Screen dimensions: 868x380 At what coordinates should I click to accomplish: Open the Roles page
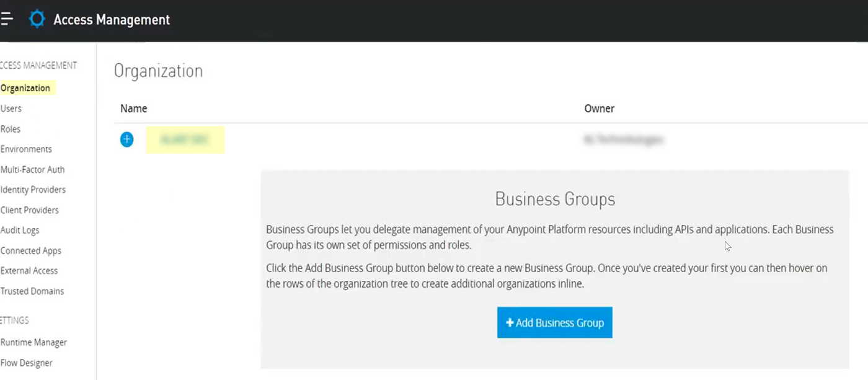click(x=11, y=129)
